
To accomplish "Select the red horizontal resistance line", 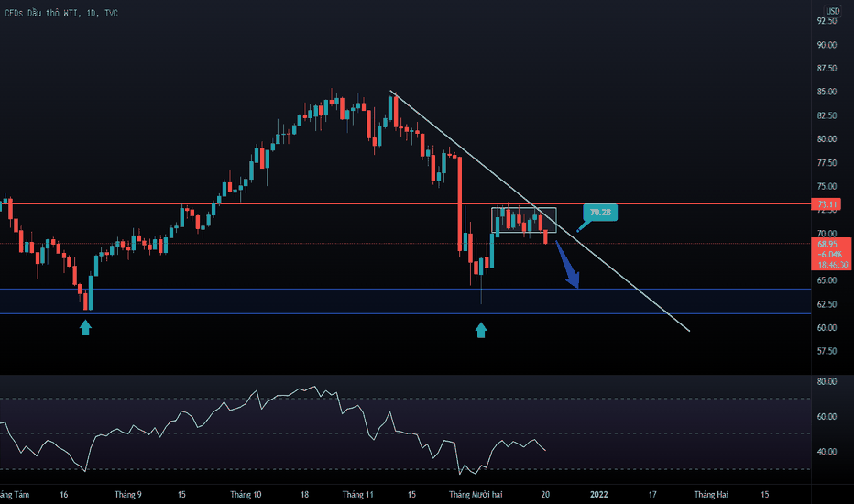I will point(275,204).
